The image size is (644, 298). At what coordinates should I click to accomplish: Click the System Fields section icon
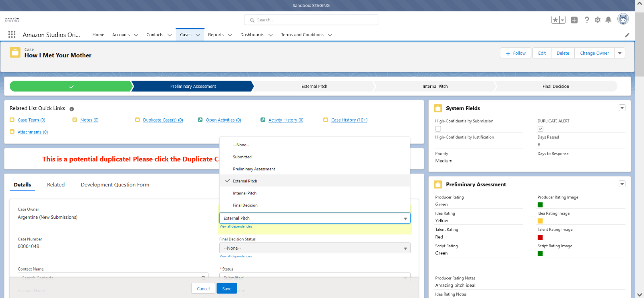coord(438,108)
